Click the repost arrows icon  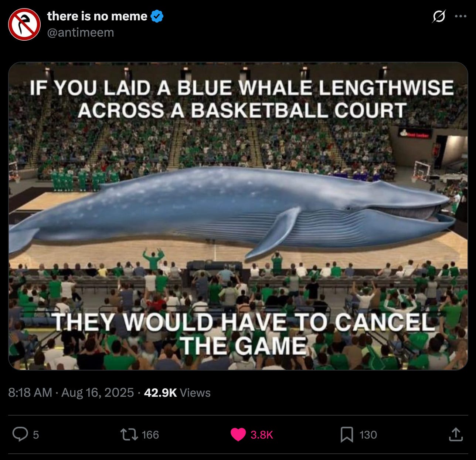click(x=130, y=434)
